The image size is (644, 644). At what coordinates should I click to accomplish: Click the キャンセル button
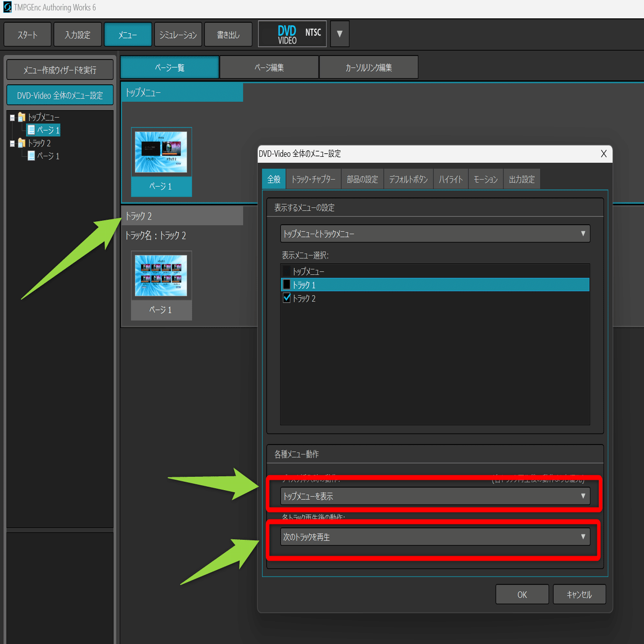[x=580, y=594]
